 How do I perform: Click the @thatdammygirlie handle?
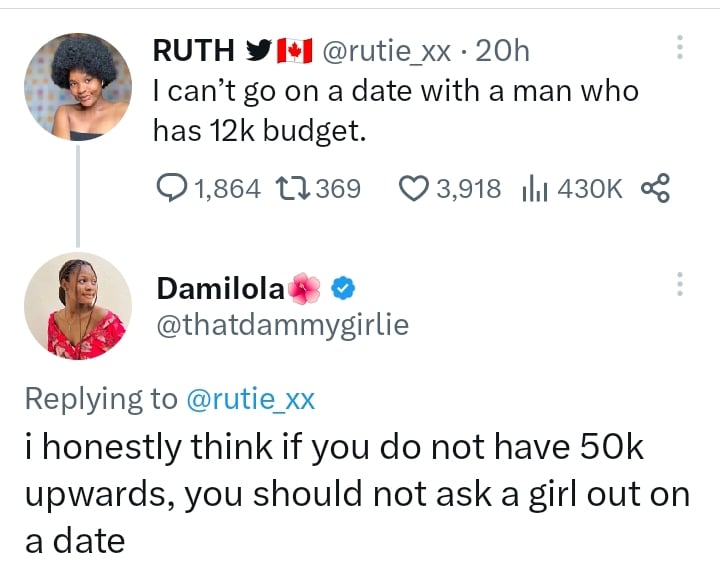(x=283, y=325)
